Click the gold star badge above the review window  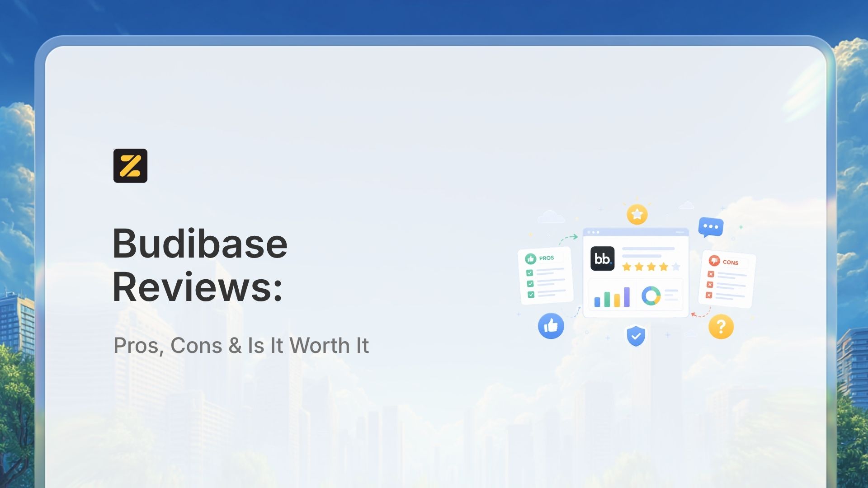tap(637, 214)
